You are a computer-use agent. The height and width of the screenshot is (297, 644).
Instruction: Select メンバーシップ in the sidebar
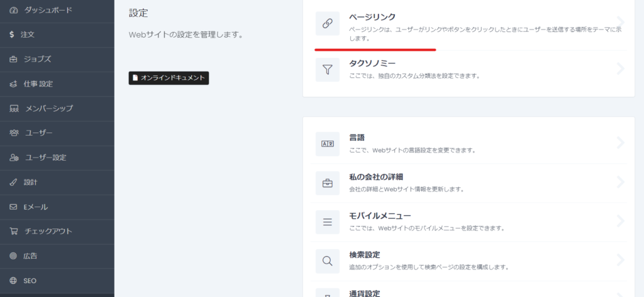pos(49,109)
